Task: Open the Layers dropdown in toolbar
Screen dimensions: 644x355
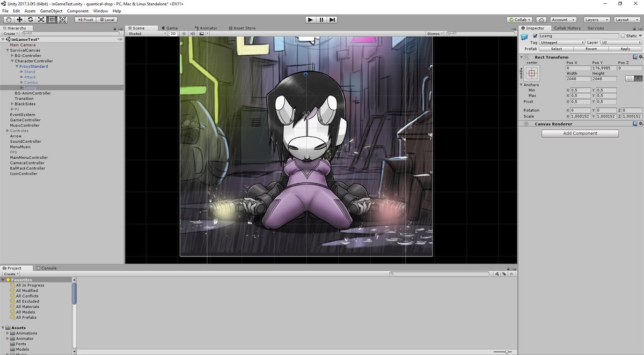Action: click(x=596, y=20)
